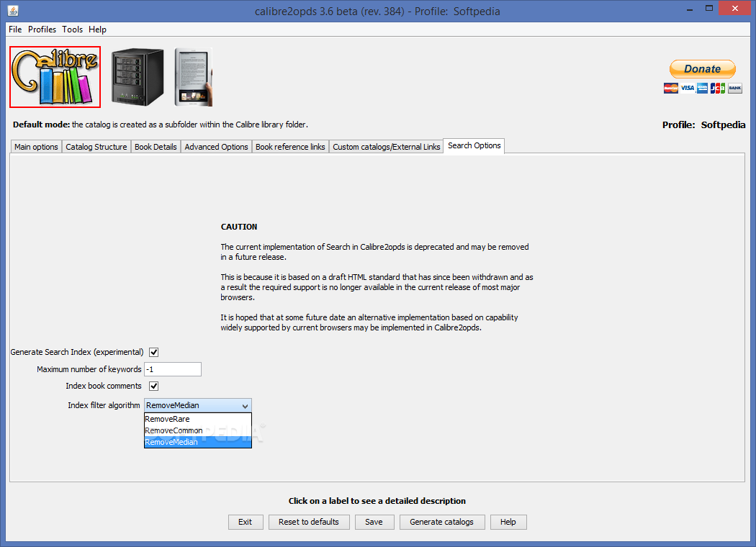Choose RemoveRare from the dropdown list

(x=198, y=419)
